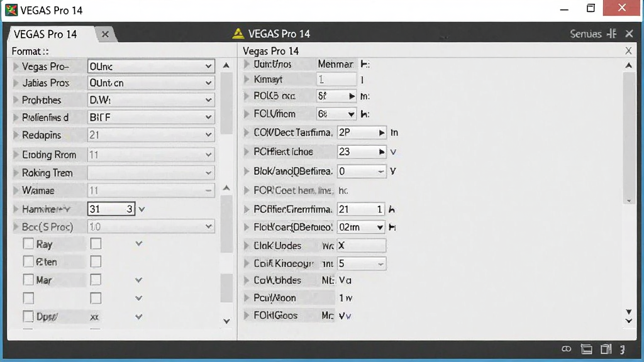Open the Jabias Pros dropdown
Screen dimensions: 644x362
(151, 83)
